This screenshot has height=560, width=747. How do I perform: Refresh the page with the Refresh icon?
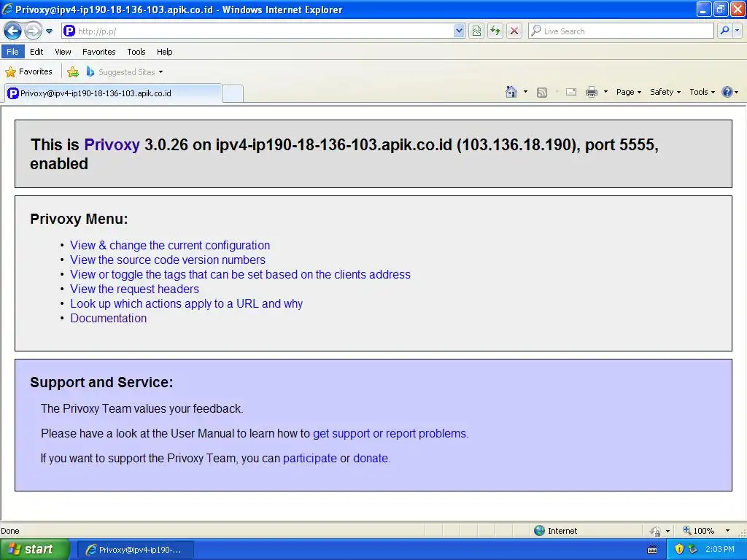tap(495, 31)
